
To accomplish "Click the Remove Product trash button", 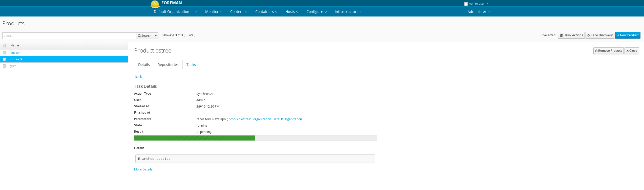I will pos(608,51).
